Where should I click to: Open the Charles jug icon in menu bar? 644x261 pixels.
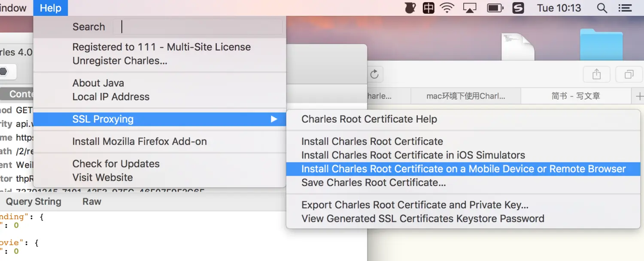pos(410,8)
